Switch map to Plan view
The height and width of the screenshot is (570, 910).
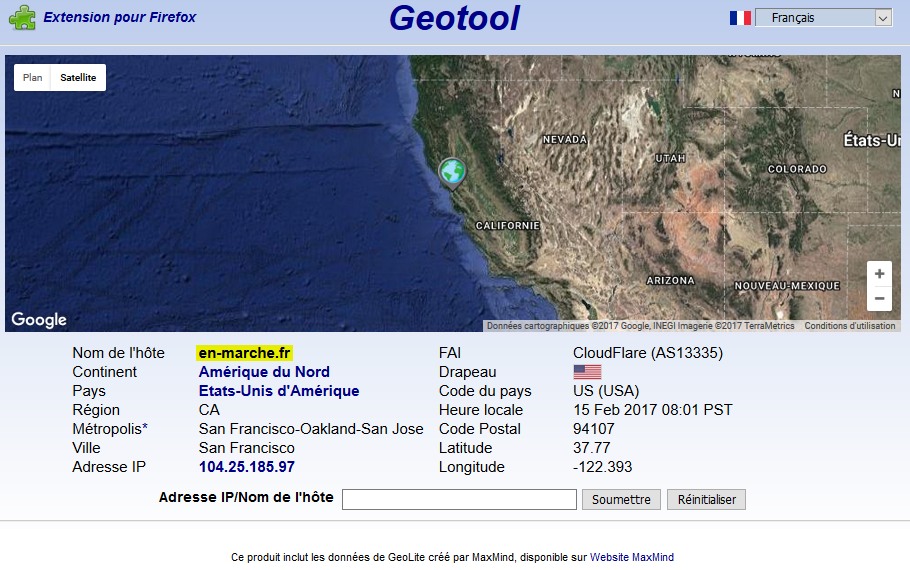coord(33,78)
